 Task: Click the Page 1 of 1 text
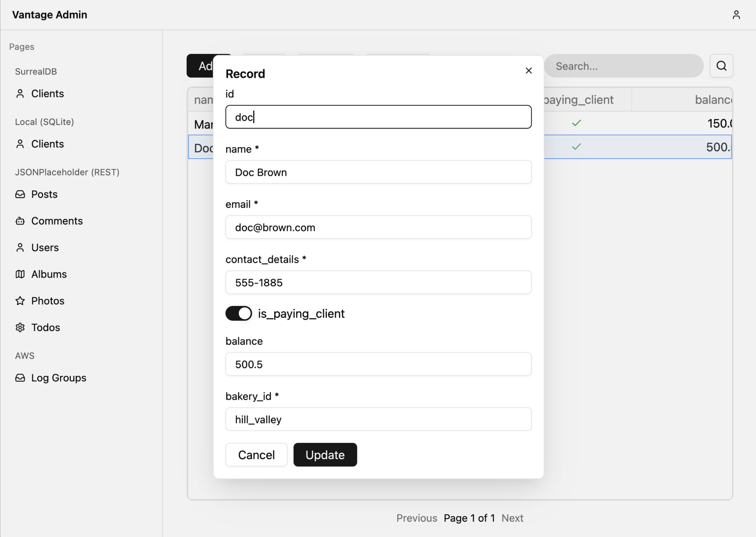click(x=469, y=518)
